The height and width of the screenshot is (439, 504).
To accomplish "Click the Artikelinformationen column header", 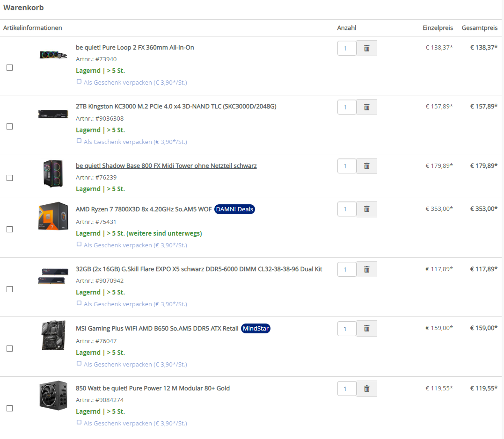I will [32, 28].
